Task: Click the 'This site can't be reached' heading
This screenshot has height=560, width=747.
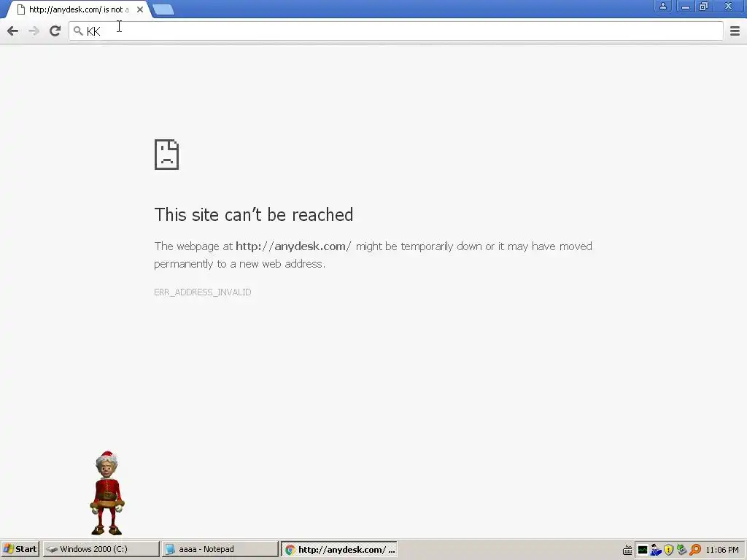Action: pos(253,215)
